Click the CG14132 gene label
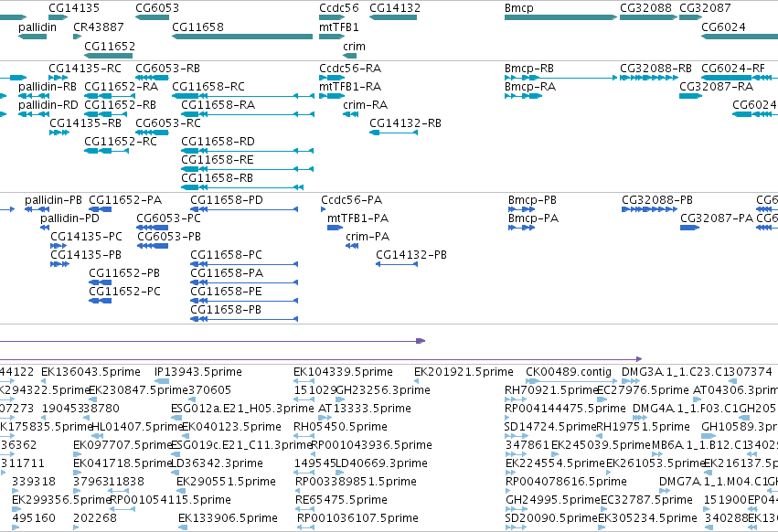Viewport: 778px width, 532px height. tap(394, 8)
